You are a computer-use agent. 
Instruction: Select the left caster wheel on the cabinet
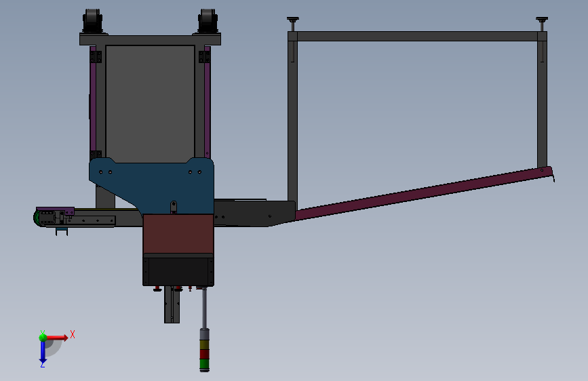(92, 20)
